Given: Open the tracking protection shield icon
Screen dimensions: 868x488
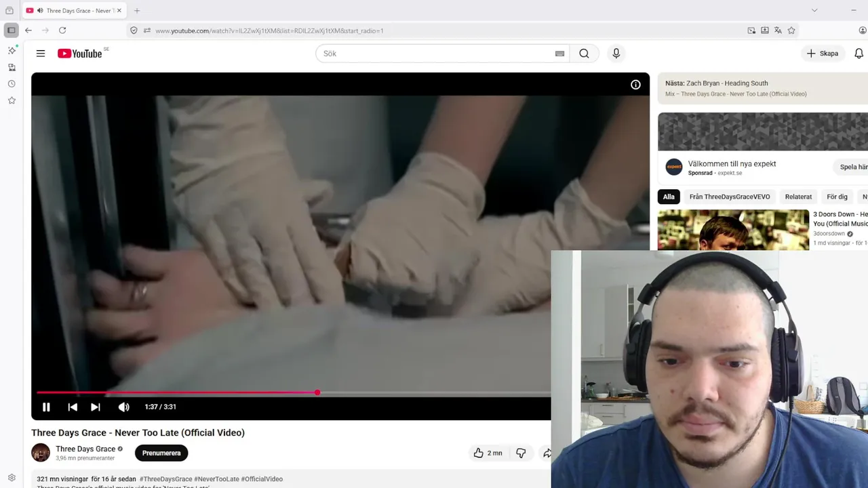Looking at the screenshot, I should pyautogui.click(x=134, y=30).
